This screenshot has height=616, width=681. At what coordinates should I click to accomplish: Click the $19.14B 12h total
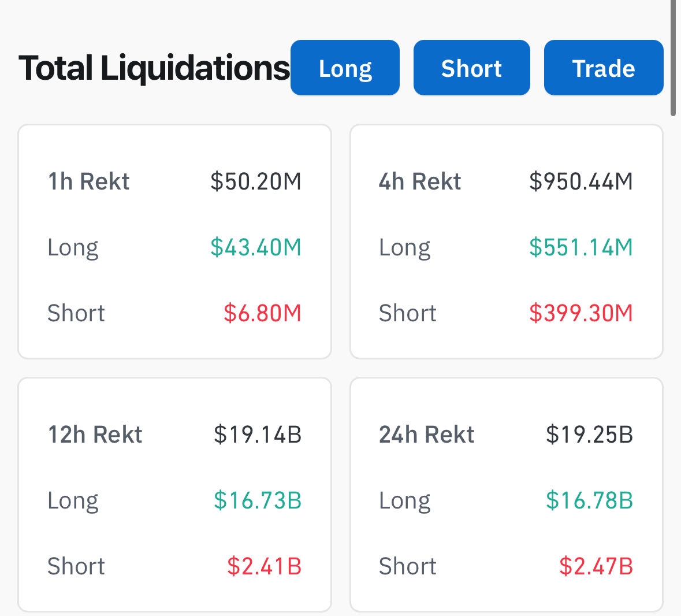(x=258, y=435)
